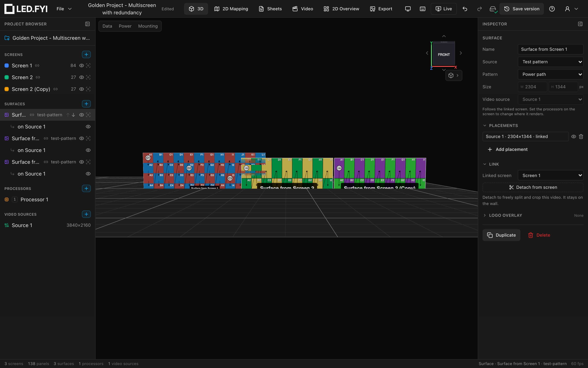Delete the Source 1 placement trash icon
The width and height of the screenshot is (588, 368).
click(x=581, y=137)
